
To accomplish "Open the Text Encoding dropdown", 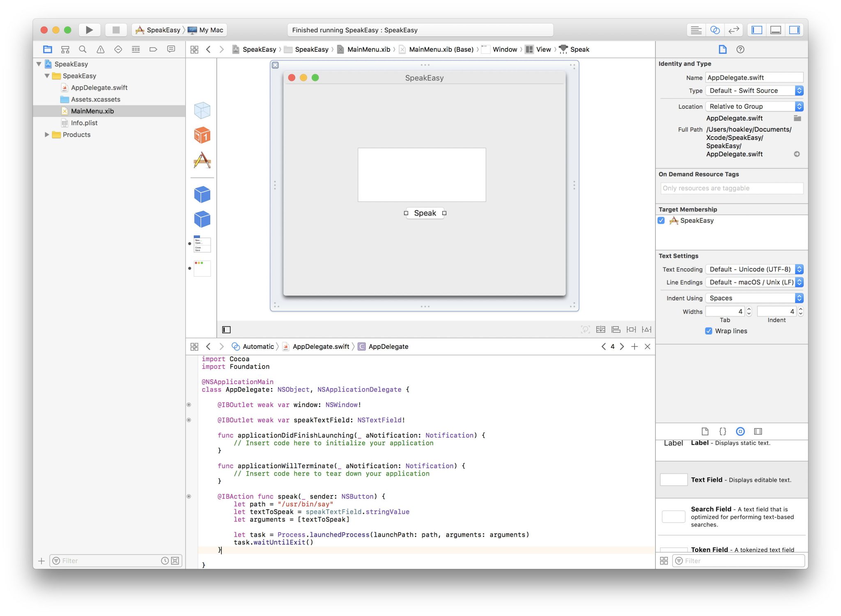I will 754,269.
